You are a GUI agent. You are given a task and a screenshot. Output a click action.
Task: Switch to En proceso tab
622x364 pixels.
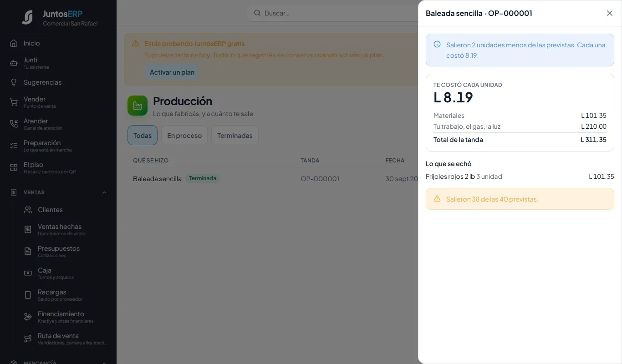pos(184,135)
